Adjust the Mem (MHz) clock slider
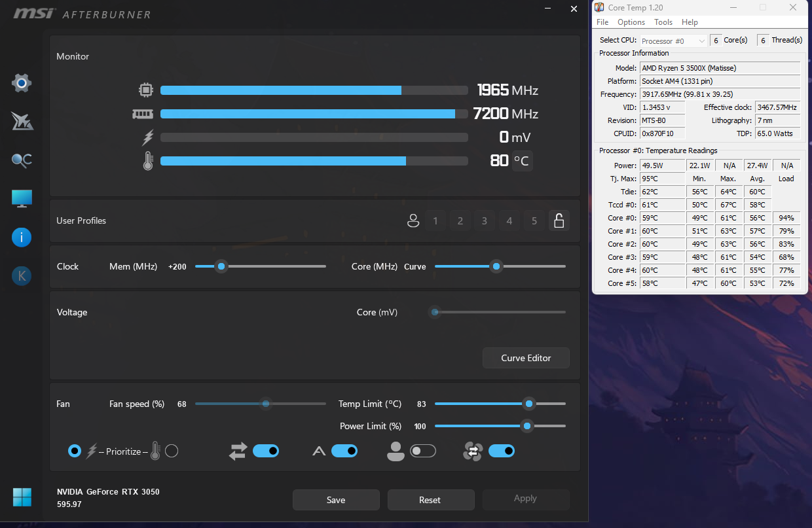 pyautogui.click(x=261, y=266)
